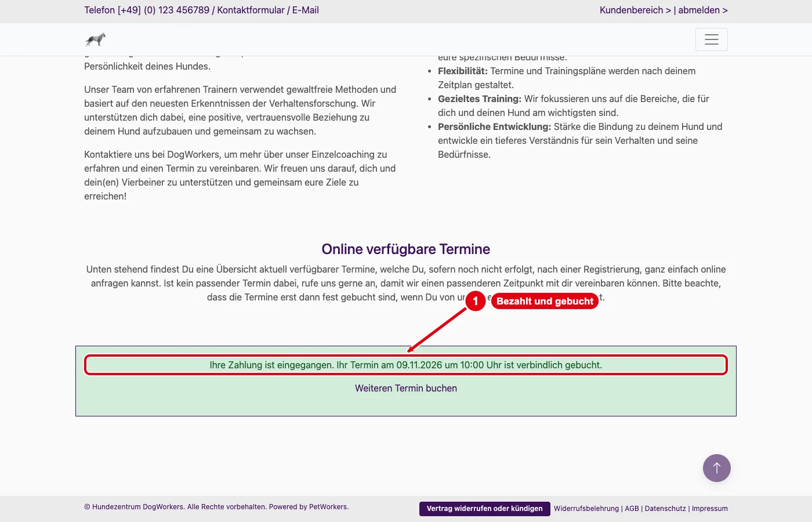812x522 pixels.
Task: Open Widerrufsbelehrung page
Action: [586, 509]
